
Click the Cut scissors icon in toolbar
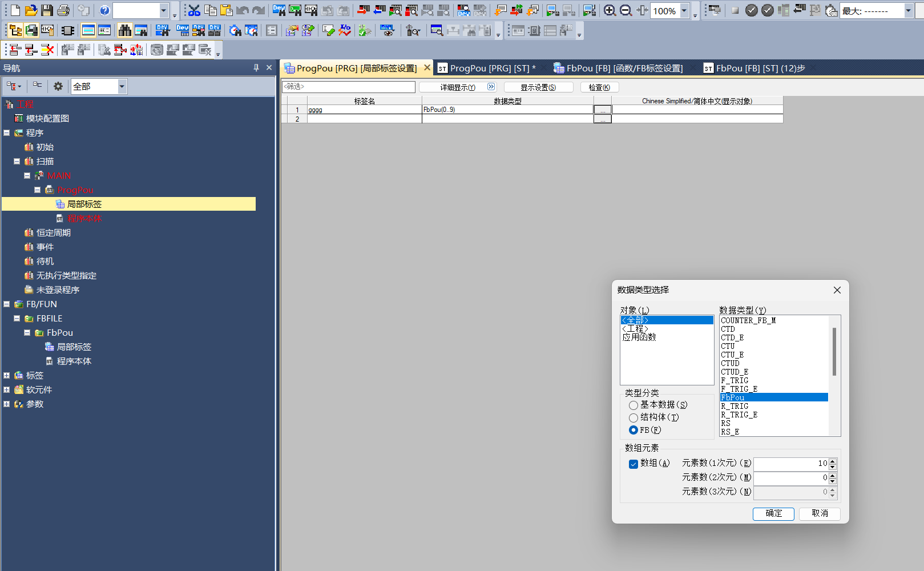[194, 10]
